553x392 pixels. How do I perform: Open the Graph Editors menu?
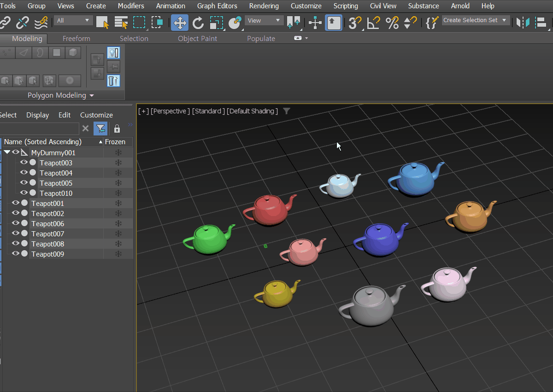point(217,6)
